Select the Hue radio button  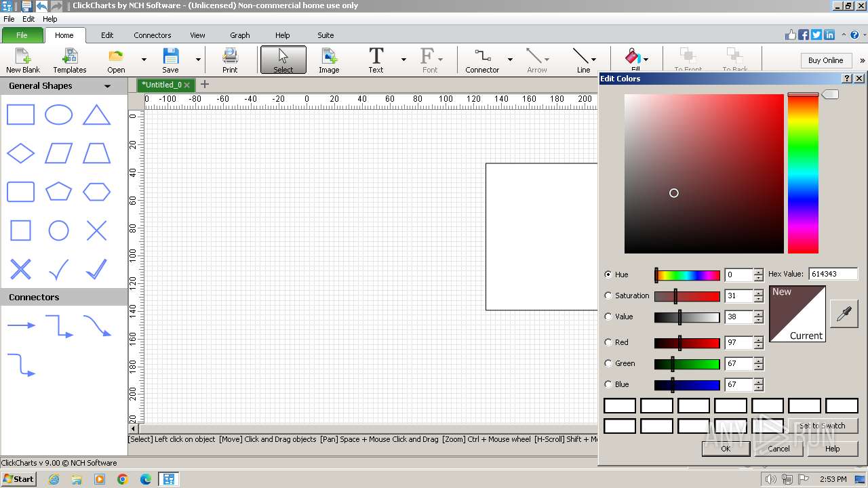pos(608,274)
